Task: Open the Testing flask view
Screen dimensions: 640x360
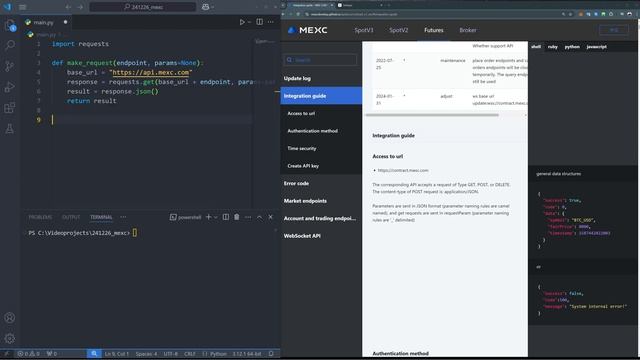Action: point(10,129)
